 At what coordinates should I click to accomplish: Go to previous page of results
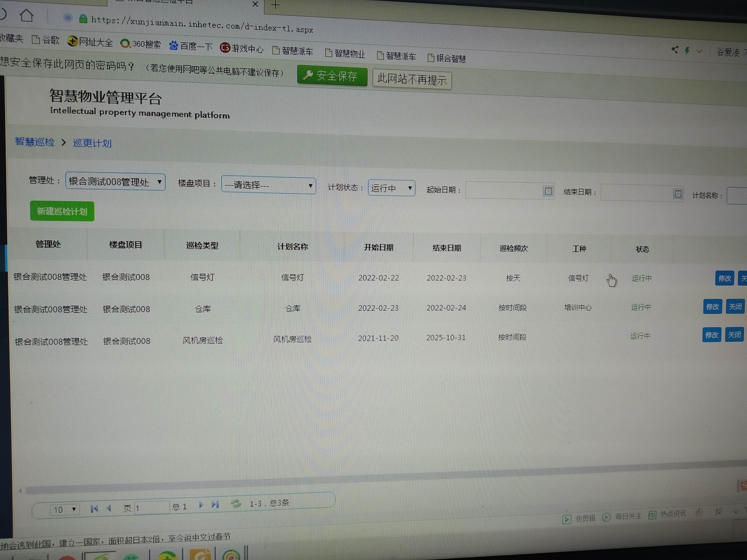109,508
